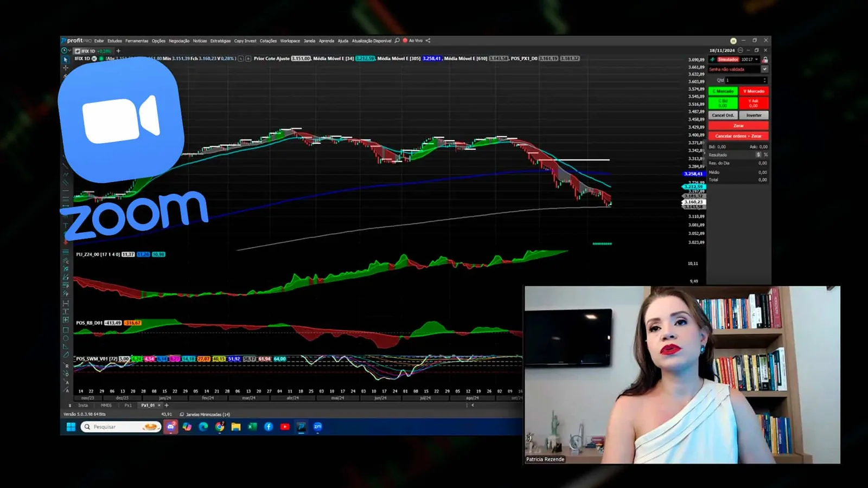868x488 pixels.
Task: Switch to the Px1 bottom tab
Action: [128, 405]
